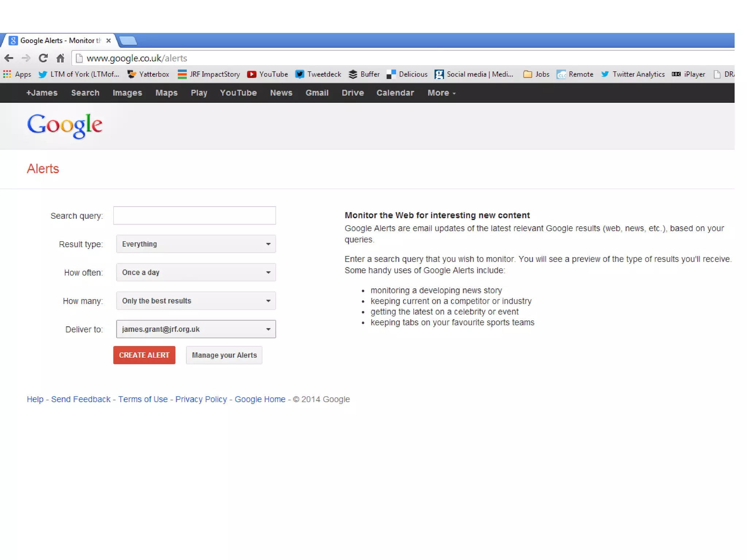Expand the Result type dropdown
The width and height of the screenshot is (747, 560).
click(196, 244)
